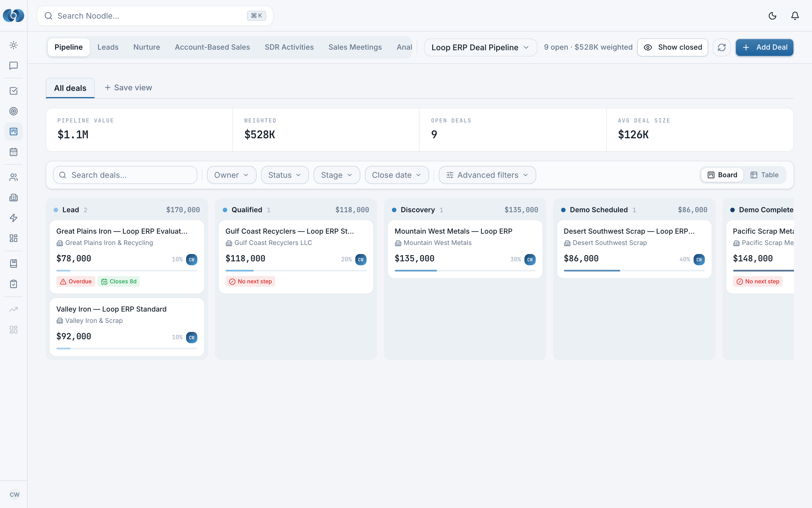Open companies building icon in sidebar

[14, 198]
